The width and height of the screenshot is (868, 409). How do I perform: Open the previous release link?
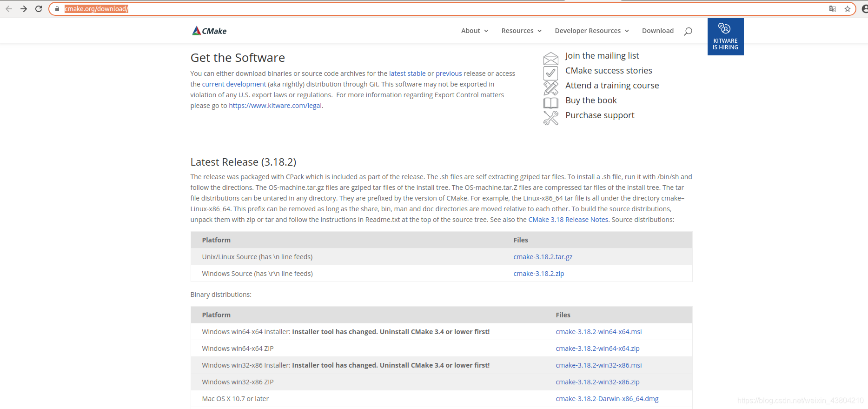449,74
